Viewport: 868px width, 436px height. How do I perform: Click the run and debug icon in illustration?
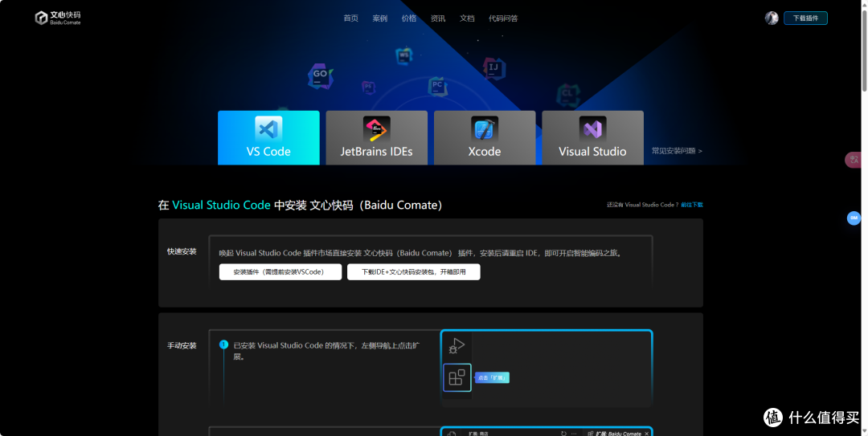click(x=457, y=346)
